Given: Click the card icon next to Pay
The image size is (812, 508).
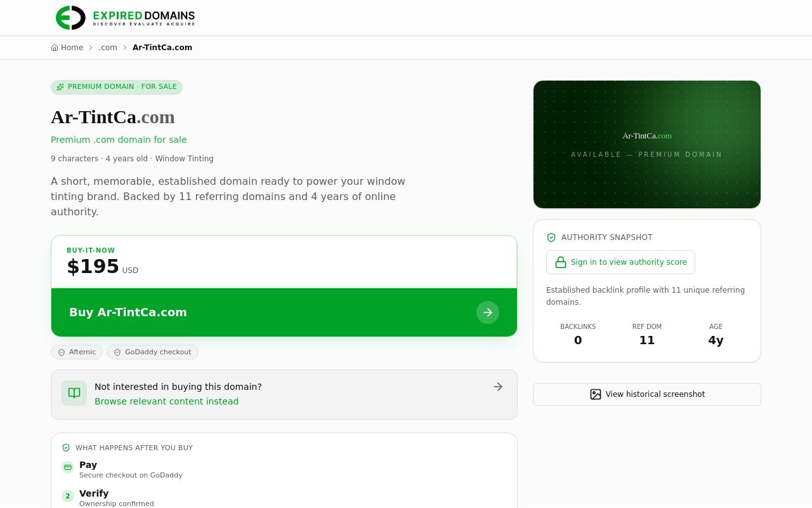Looking at the screenshot, I should pos(68,467).
